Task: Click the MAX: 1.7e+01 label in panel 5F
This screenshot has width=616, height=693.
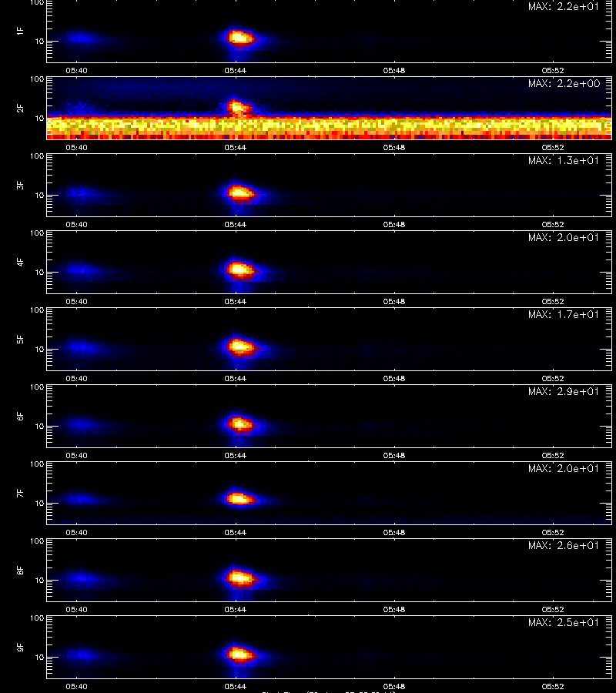Action: coord(564,314)
